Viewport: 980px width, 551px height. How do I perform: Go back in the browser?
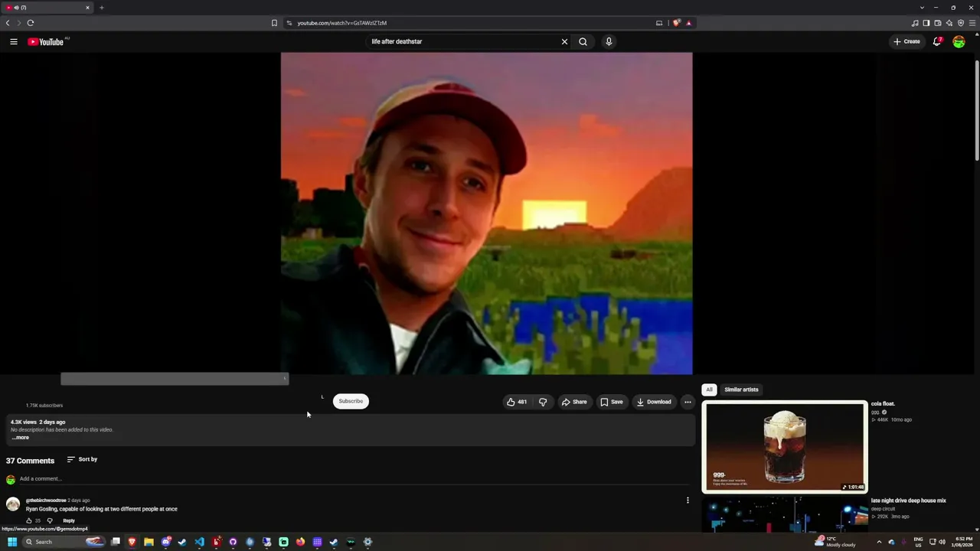click(8, 23)
